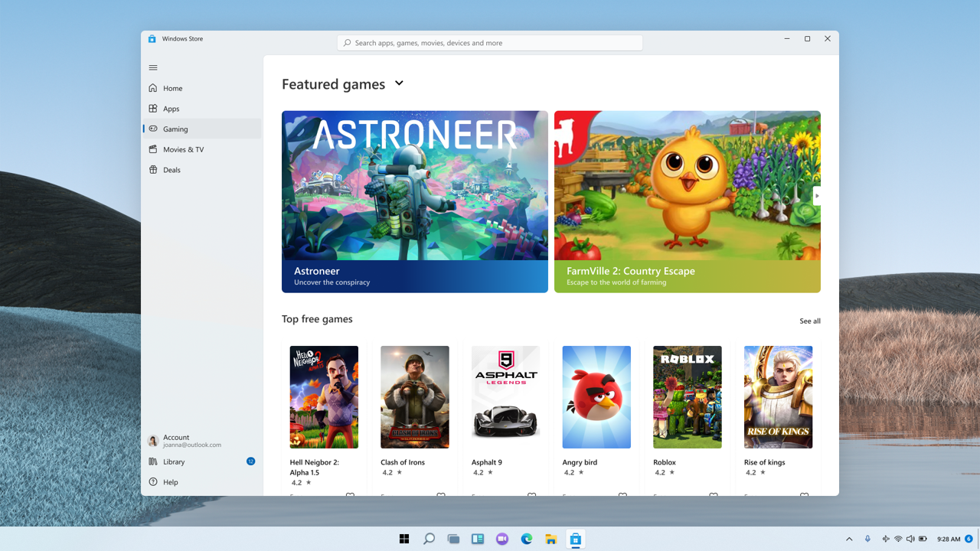The image size is (980, 551).
Task: Open the hamburger navigation menu
Action: (153, 67)
